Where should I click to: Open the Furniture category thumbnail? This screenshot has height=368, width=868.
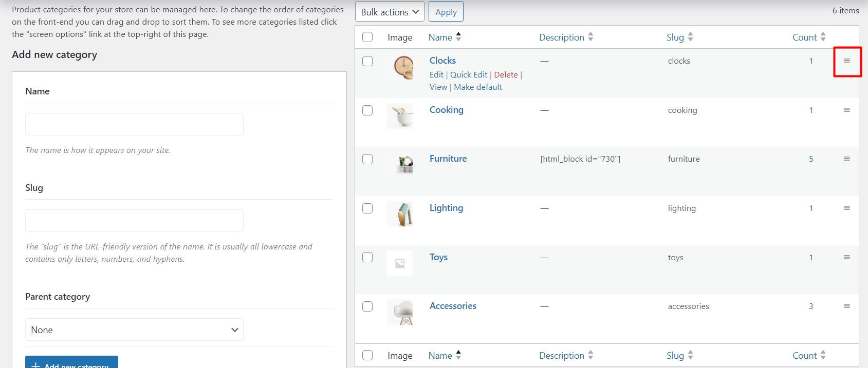pos(400,165)
